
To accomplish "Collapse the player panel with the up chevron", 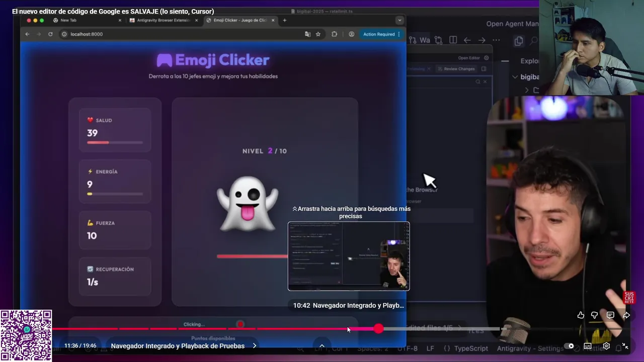I will [x=322, y=346].
